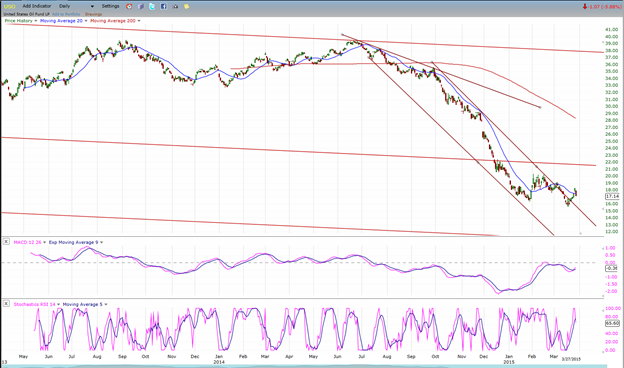The height and width of the screenshot is (368, 624).
Task: Click the red lifesaver help icon
Action: click(x=129, y=6)
